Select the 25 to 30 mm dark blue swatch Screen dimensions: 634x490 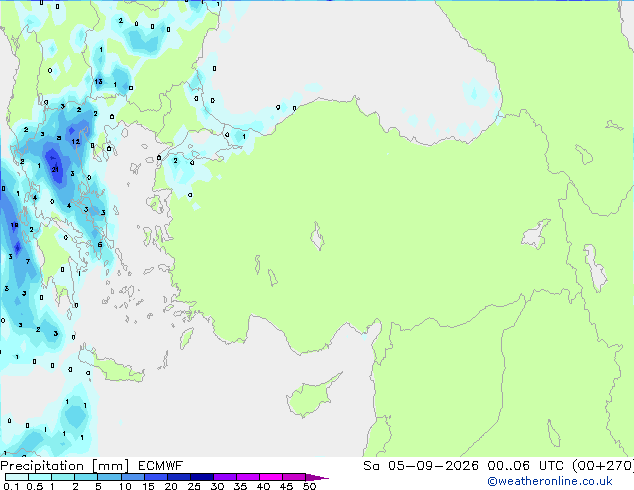[x=202, y=477]
